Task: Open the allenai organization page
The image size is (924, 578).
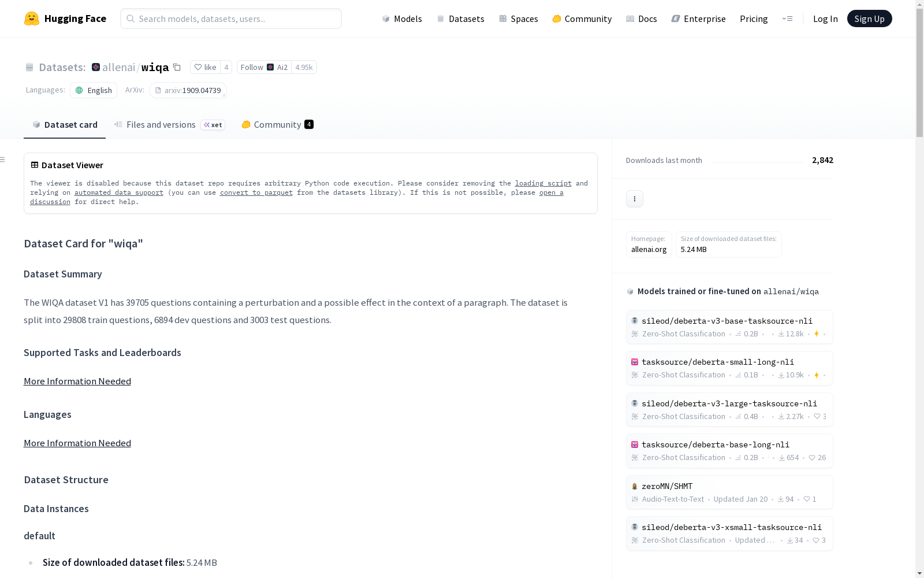Action: click(x=118, y=67)
